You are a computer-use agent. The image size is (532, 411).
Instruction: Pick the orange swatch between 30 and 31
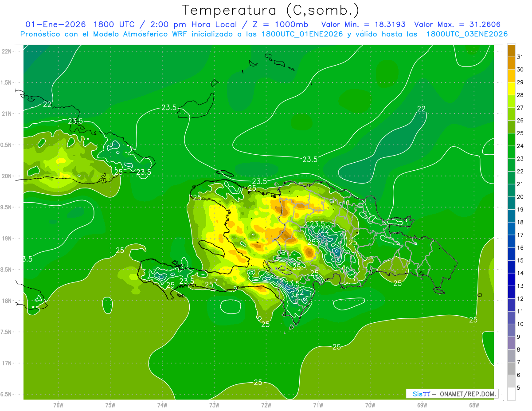(511, 63)
